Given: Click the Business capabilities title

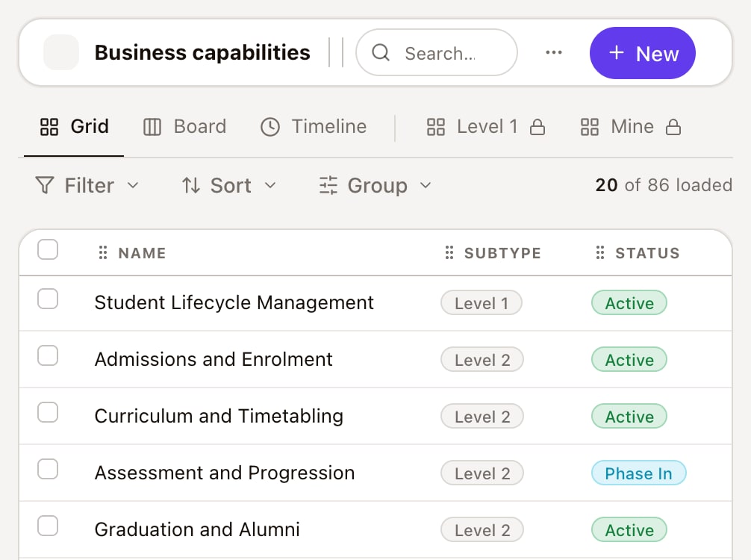Looking at the screenshot, I should pos(202,53).
